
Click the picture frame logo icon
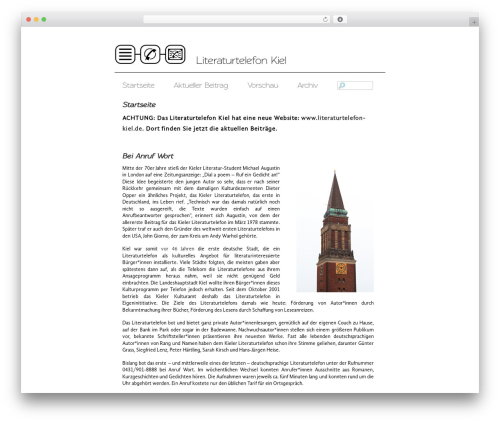point(175,54)
